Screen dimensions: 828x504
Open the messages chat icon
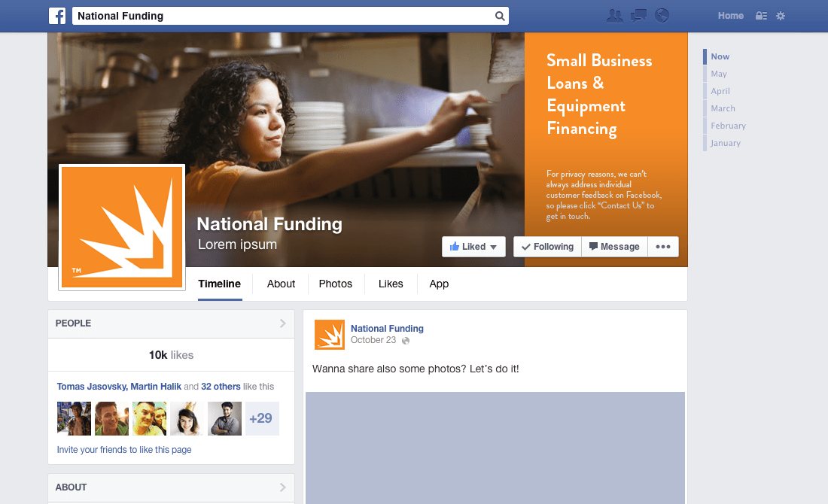pyautogui.click(x=638, y=16)
